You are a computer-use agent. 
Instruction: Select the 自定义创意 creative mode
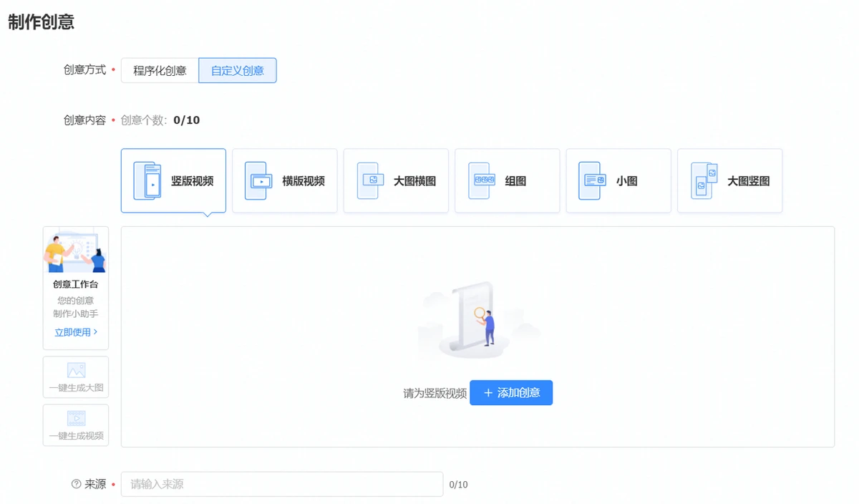(237, 70)
